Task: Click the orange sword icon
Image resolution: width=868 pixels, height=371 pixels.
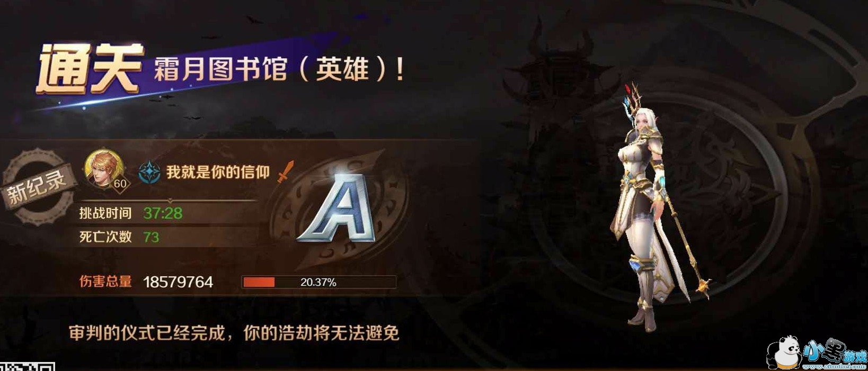Action: coord(286,171)
